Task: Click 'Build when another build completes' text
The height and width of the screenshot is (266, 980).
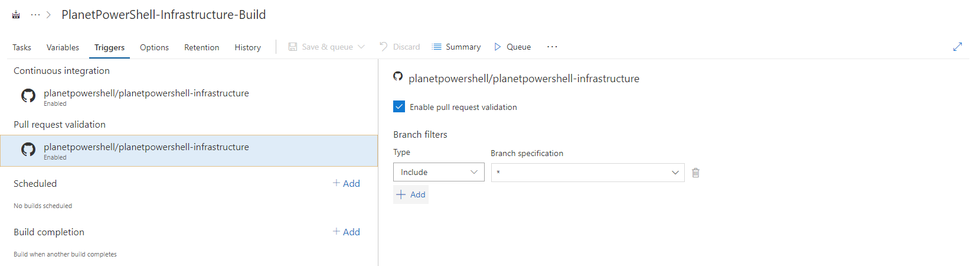Action: coord(65,254)
